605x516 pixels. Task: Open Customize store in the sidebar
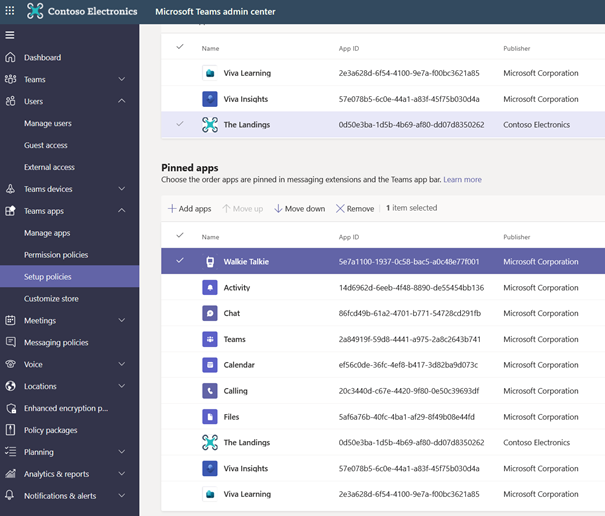click(51, 299)
